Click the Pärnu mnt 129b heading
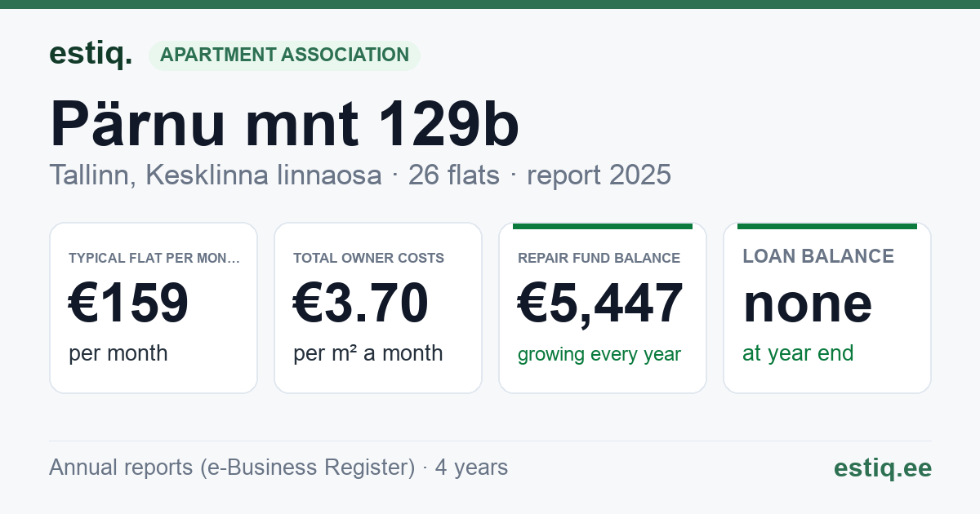This screenshot has width=980, height=514. [284, 123]
